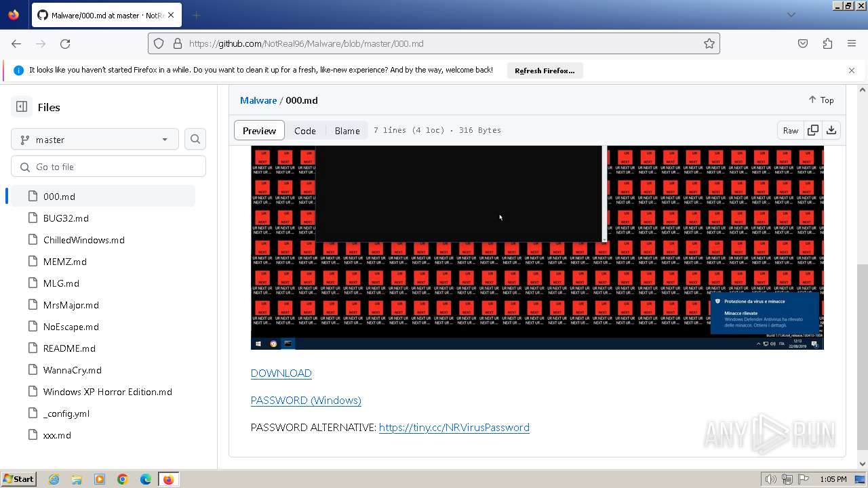Click the taskbar clock showing 1:05 PM
The height and width of the screenshot is (488, 868).
click(x=833, y=479)
